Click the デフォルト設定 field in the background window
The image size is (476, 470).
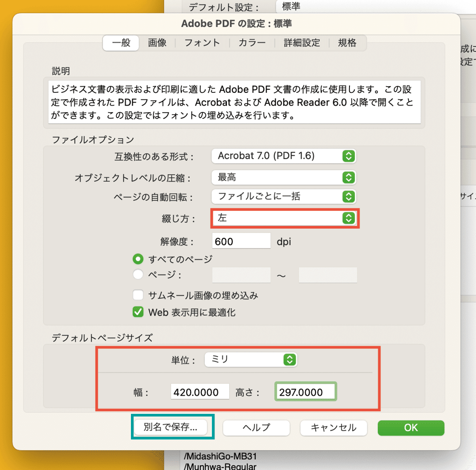pyautogui.click(x=376, y=6)
